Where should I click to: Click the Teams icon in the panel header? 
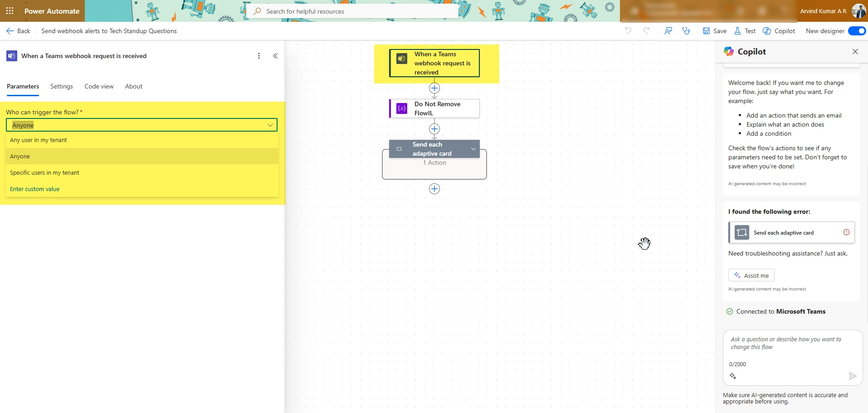(12, 56)
